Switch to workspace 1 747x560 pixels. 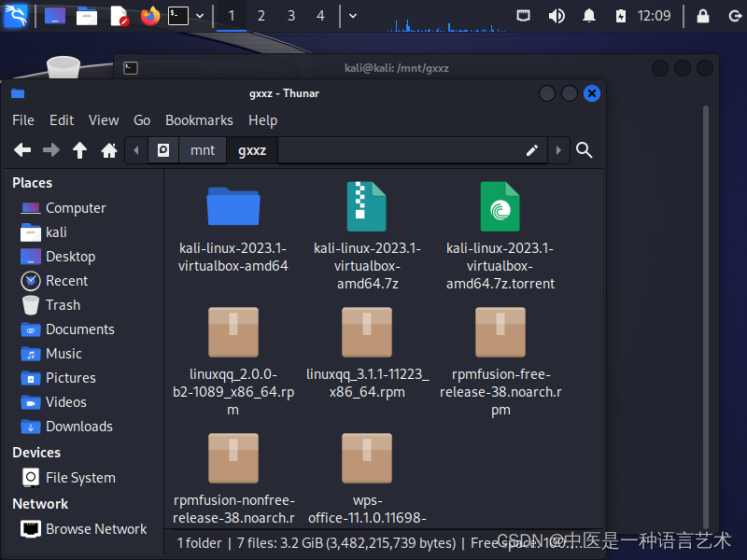(x=231, y=16)
